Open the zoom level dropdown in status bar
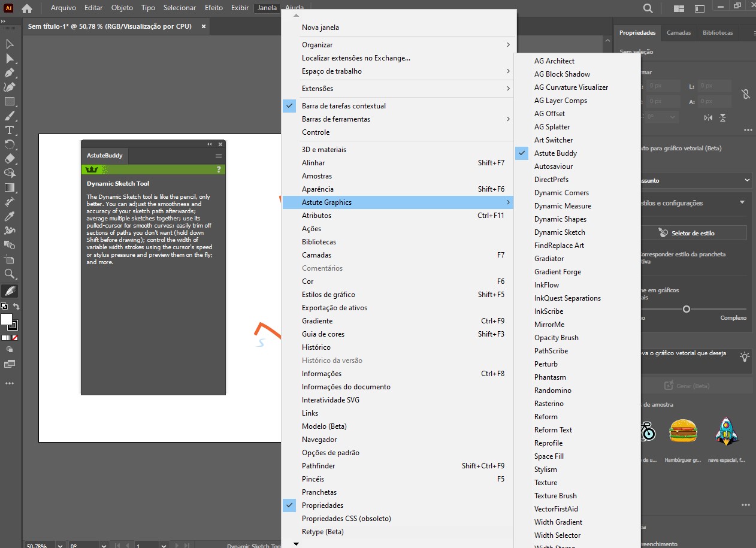The image size is (756, 548). [x=60, y=545]
